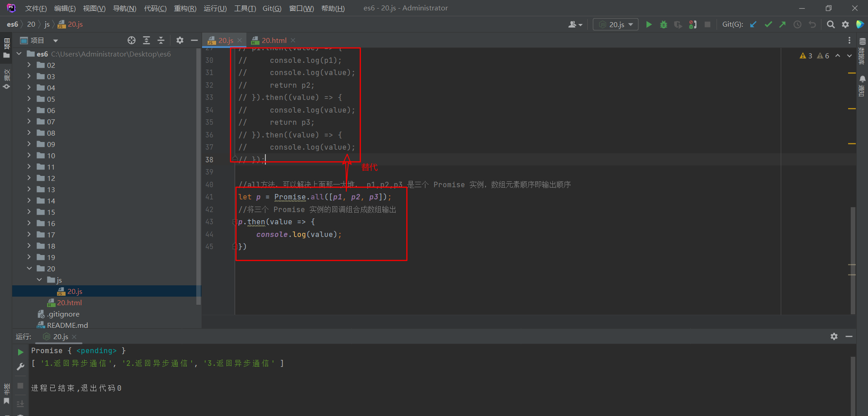Viewport: 868px width, 416px height.
Task: Open IDE settings gear in top toolbar
Action: (x=845, y=24)
